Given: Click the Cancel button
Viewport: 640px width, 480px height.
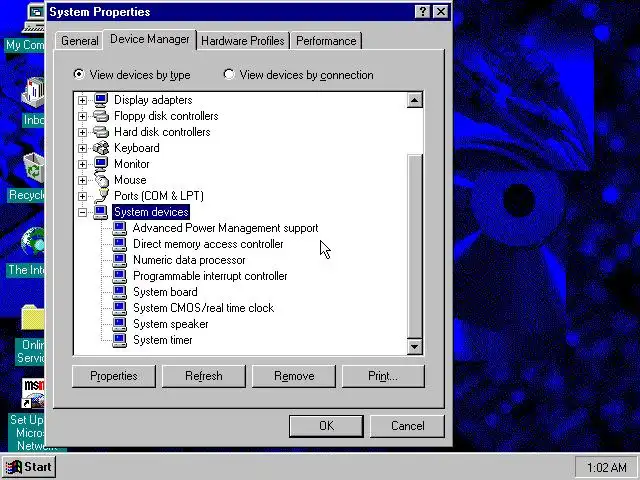Looking at the screenshot, I should click(407, 426).
